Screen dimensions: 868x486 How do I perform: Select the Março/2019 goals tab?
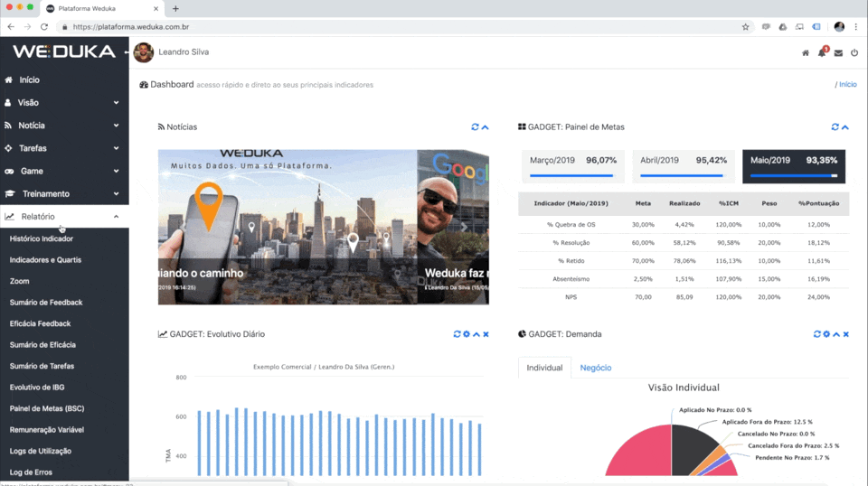[573, 166]
